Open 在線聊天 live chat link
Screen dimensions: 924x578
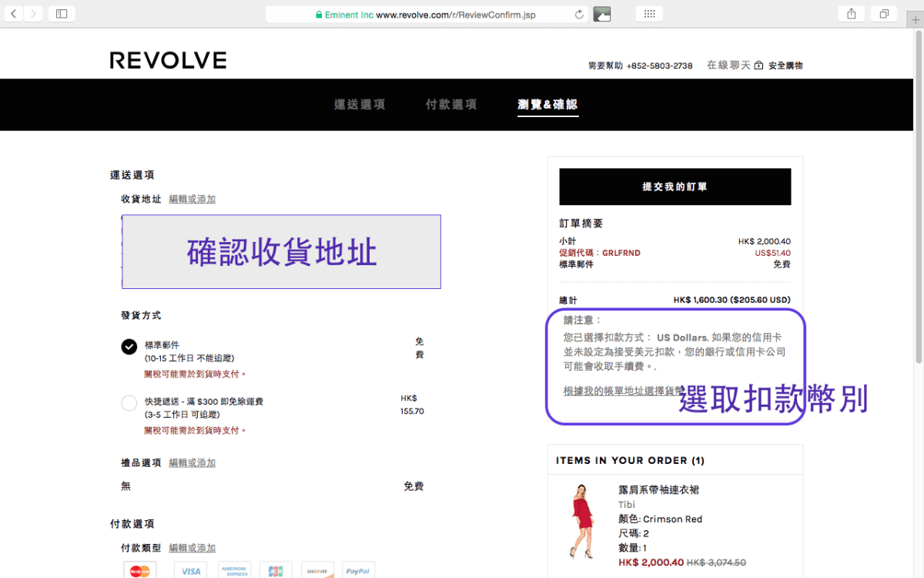[728, 66]
